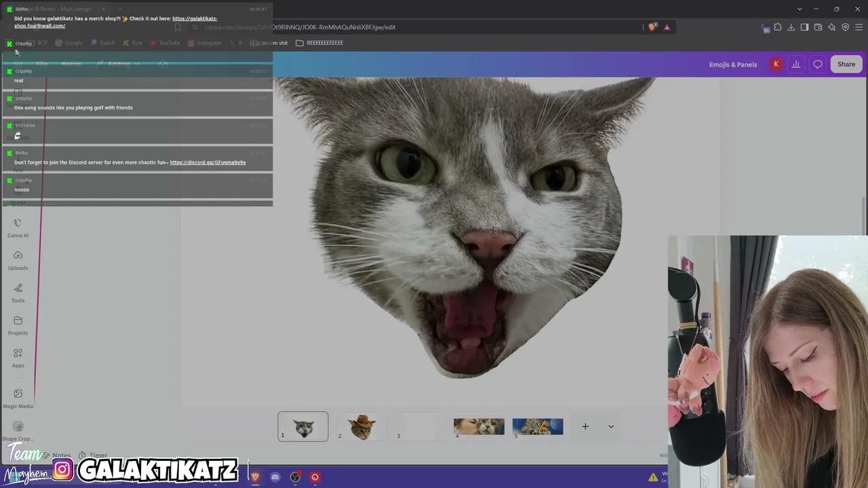
Task: Open the Instagram bookmark
Action: click(205, 43)
